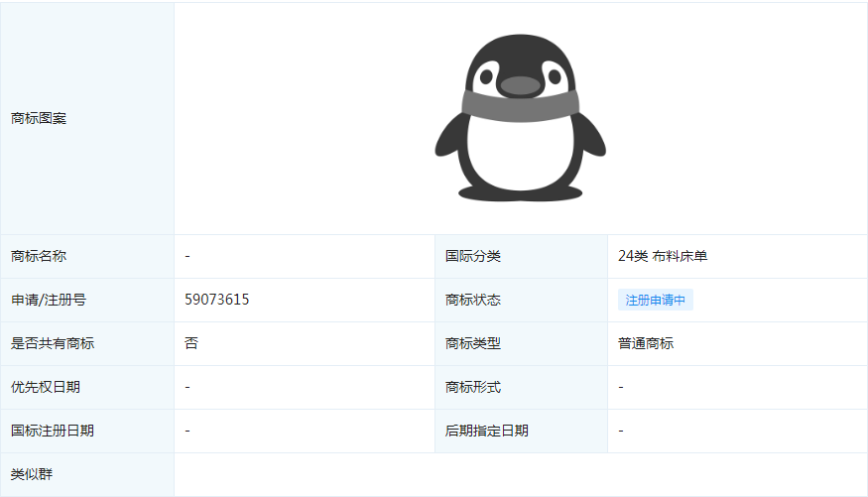Viewport: 868px width, 497px height.
Task: Click the 商标状态 label
Action: [x=473, y=300]
